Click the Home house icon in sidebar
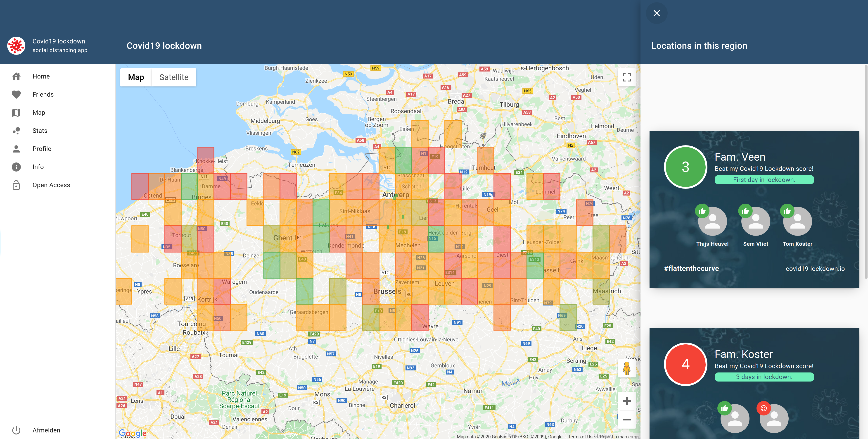 tap(16, 76)
